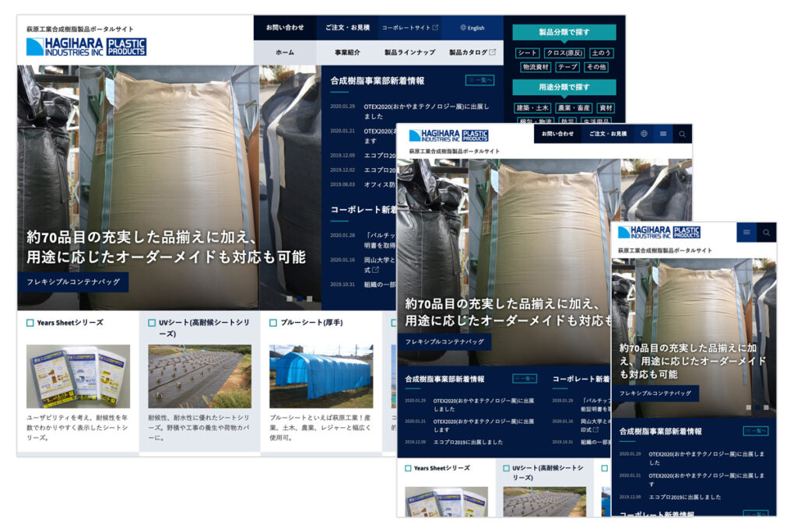Open the Years Sheetシリーズ title in tablet view

coord(442,468)
